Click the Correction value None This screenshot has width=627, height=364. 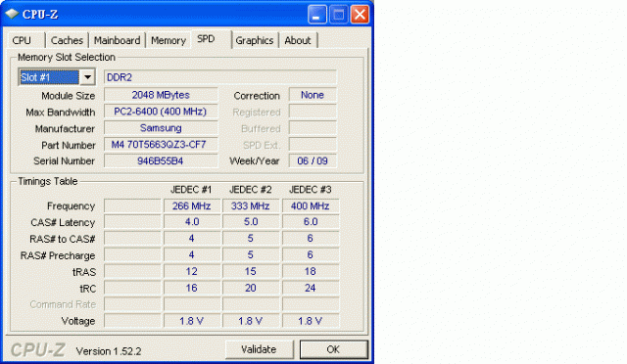pyautogui.click(x=313, y=95)
